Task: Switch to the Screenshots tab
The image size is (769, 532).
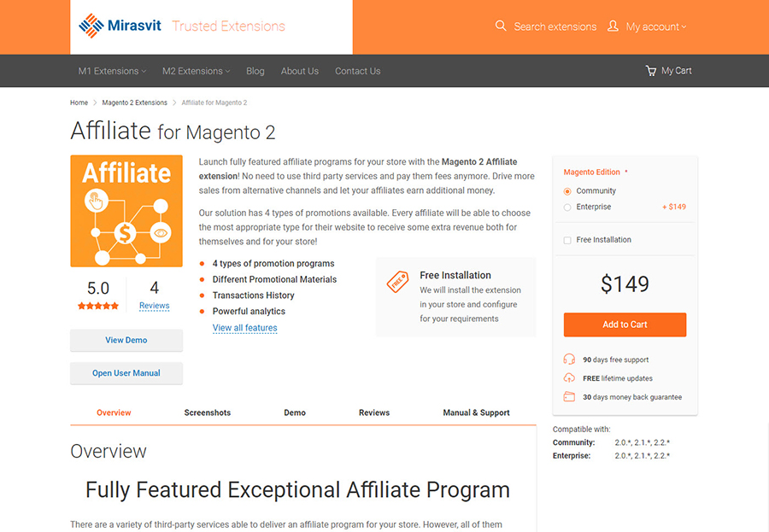Action: (207, 412)
